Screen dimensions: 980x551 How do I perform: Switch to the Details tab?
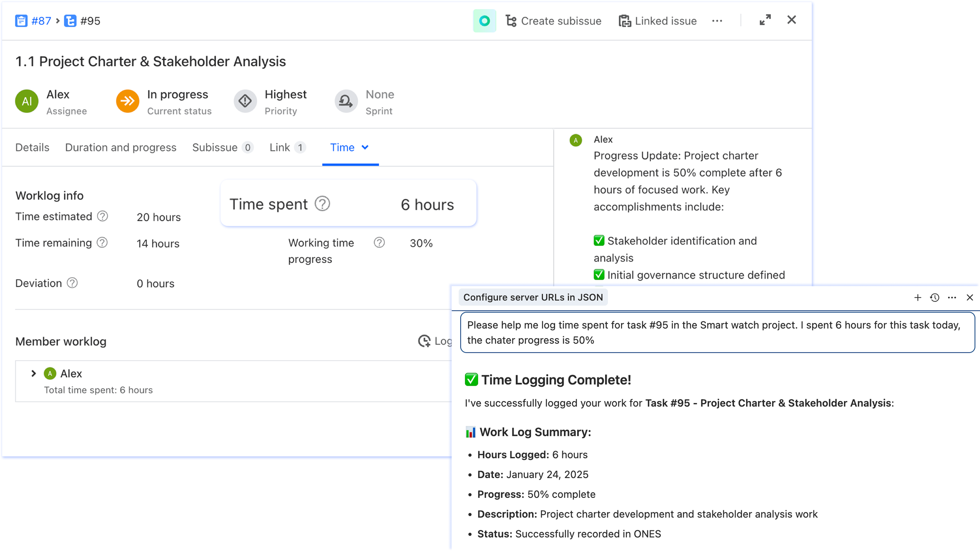tap(32, 148)
